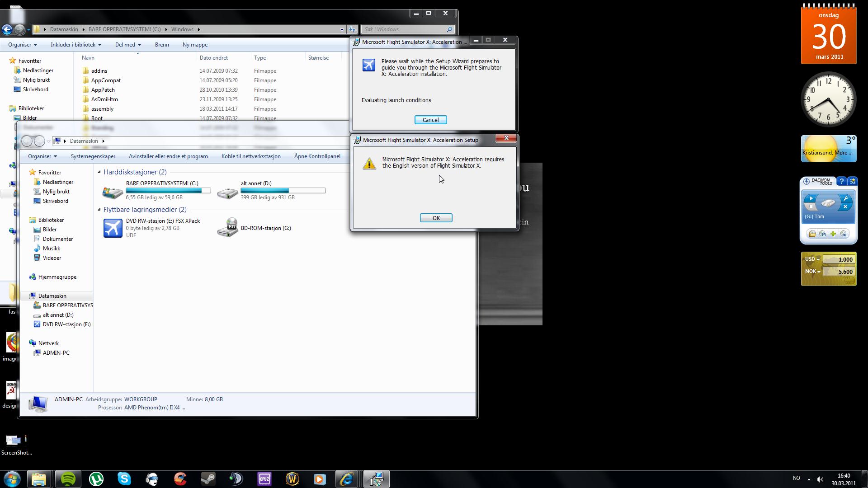Click the USD value field 1,000
This screenshot has height=488, width=868.
839,259
